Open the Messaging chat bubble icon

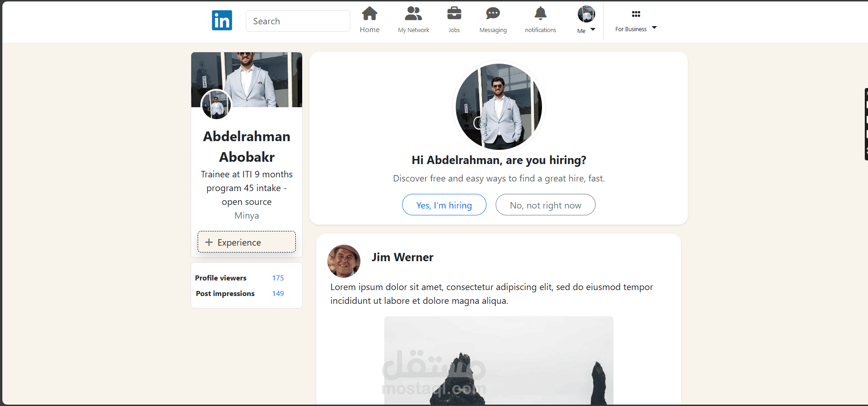tap(493, 14)
